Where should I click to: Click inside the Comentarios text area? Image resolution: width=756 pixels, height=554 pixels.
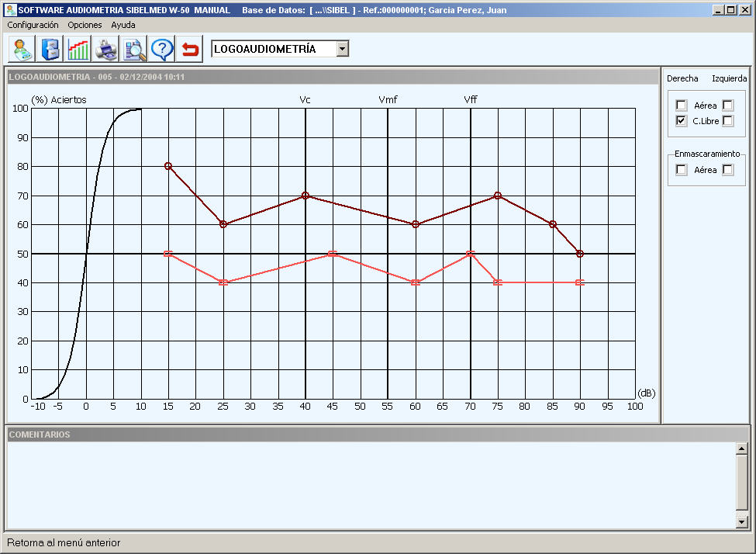tap(371, 485)
